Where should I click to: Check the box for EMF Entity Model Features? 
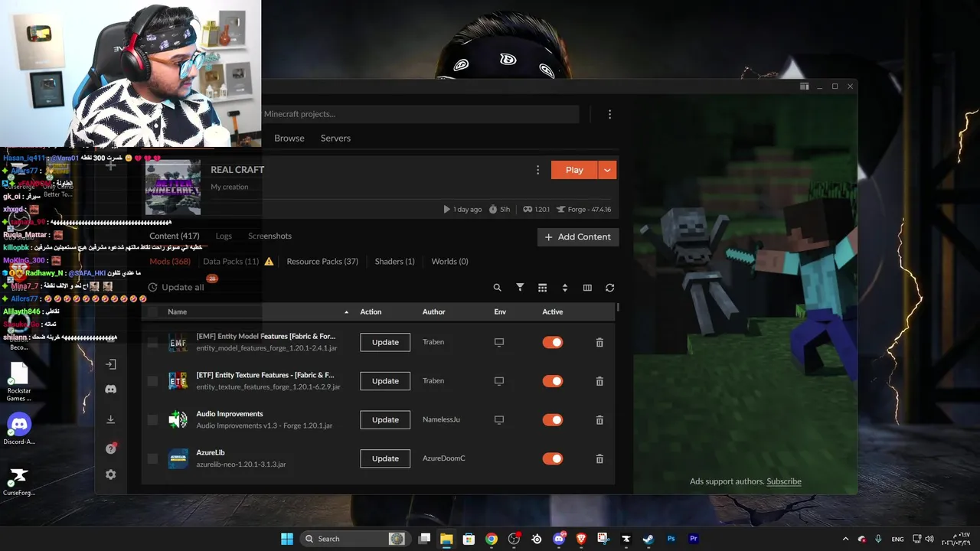152,342
